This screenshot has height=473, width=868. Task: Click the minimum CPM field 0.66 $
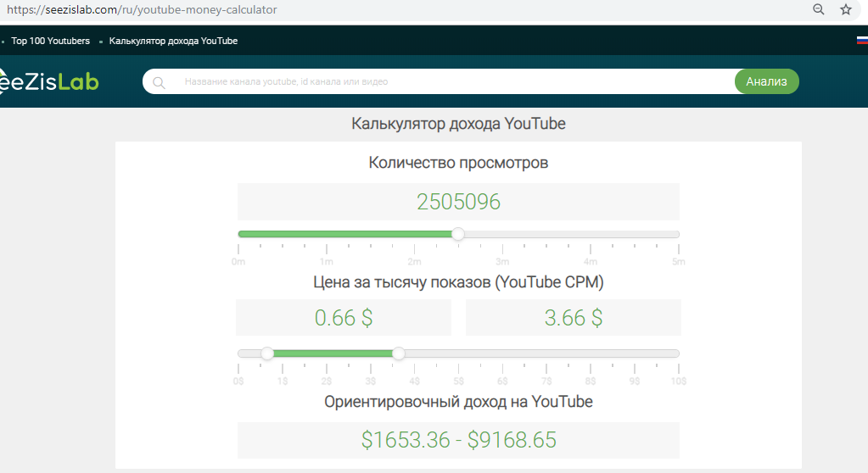[344, 318]
